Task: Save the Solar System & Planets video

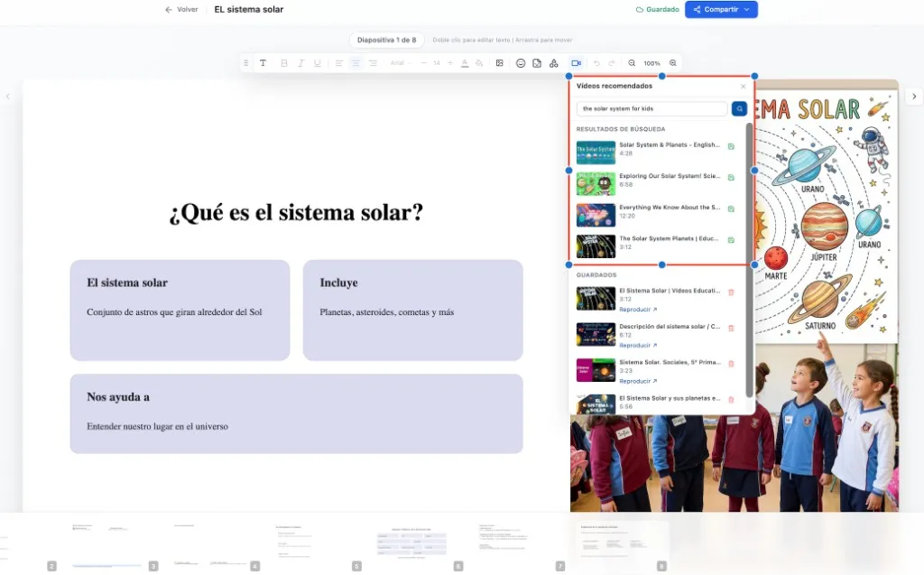Action: tap(731, 146)
